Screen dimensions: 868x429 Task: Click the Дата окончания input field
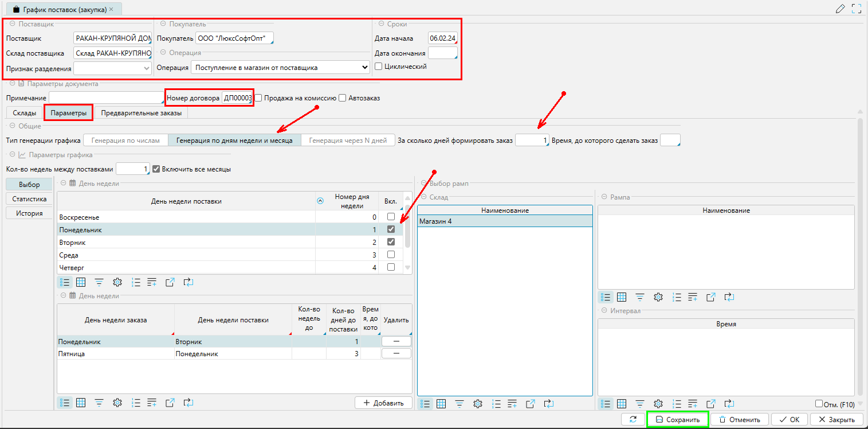(x=442, y=53)
